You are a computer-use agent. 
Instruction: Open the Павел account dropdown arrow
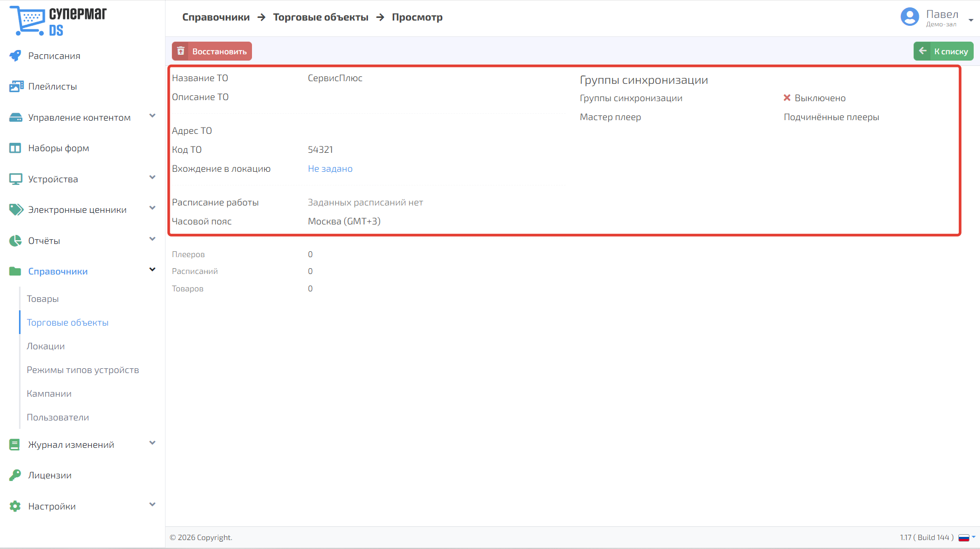point(971,20)
